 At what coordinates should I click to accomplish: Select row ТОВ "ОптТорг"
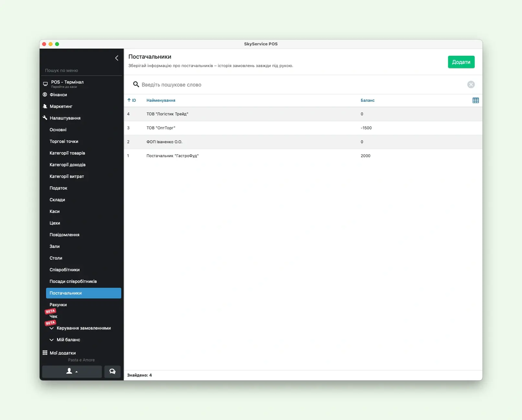point(303,128)
